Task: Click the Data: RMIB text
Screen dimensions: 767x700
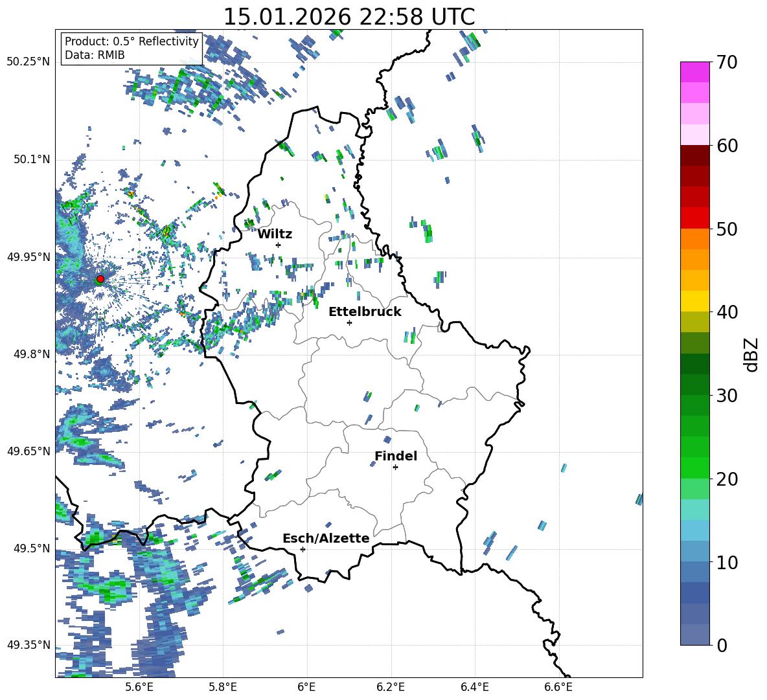Action: 95,55
